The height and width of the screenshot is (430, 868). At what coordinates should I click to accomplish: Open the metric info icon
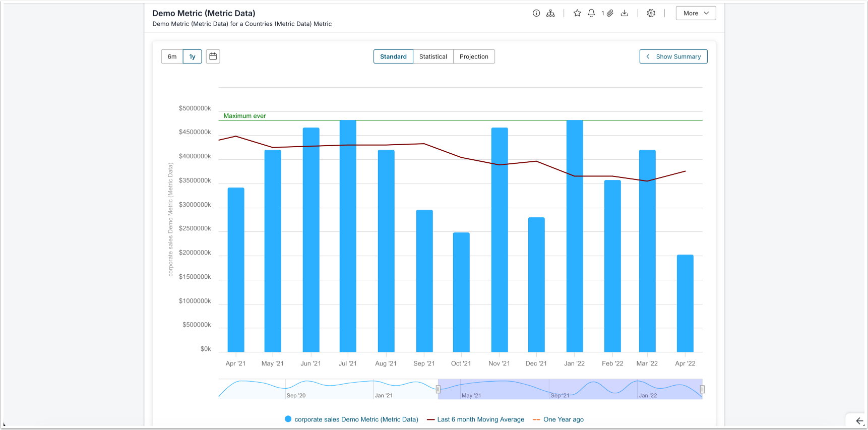tap(536, 13)
